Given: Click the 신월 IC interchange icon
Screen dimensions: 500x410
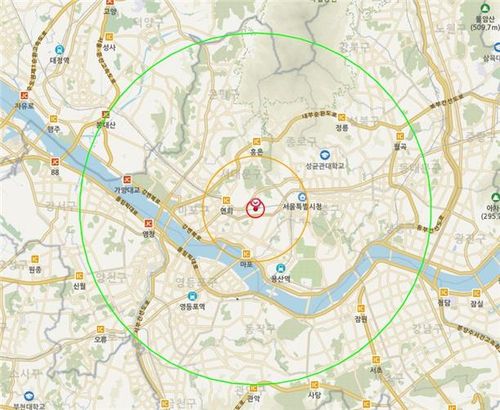Looking at the screenshot, I should (79, 276).
